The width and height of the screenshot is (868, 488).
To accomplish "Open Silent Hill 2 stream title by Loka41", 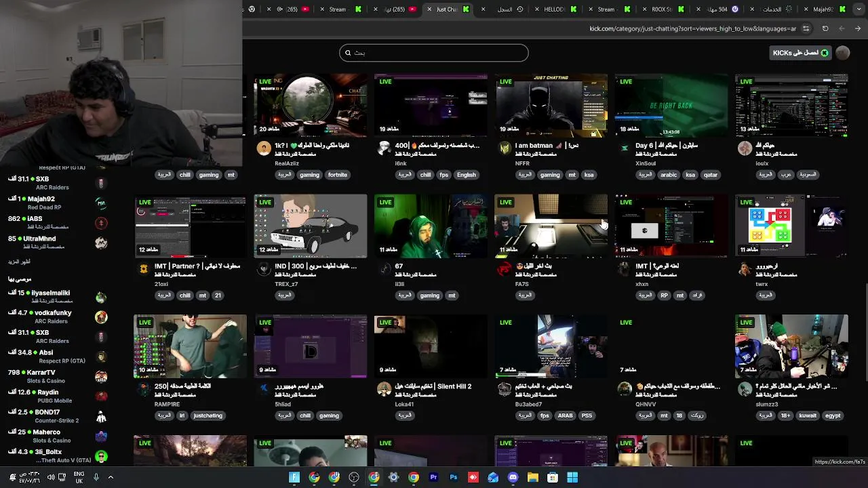I will pos(435,386).
